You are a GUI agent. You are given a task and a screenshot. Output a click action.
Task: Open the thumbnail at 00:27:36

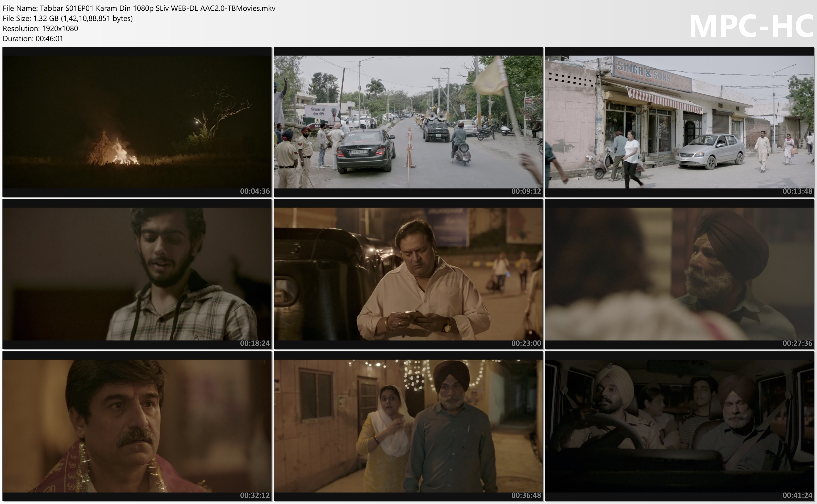tap(679, 274)
